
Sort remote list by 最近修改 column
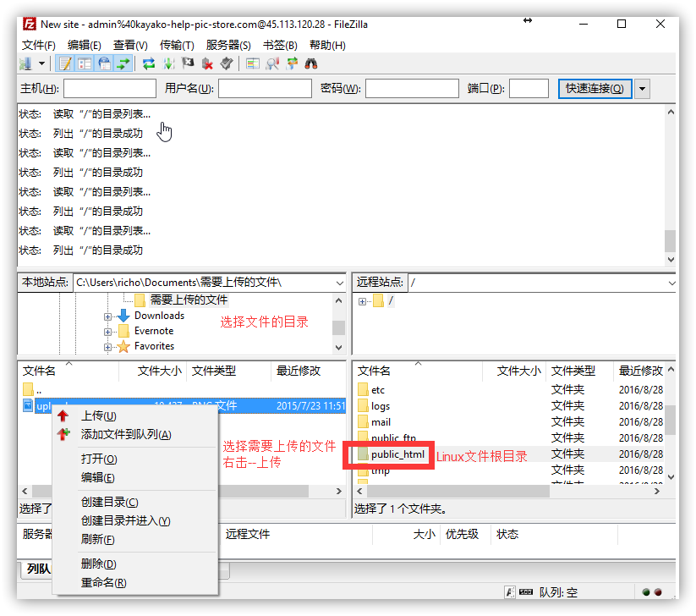(x=640, y=371)
